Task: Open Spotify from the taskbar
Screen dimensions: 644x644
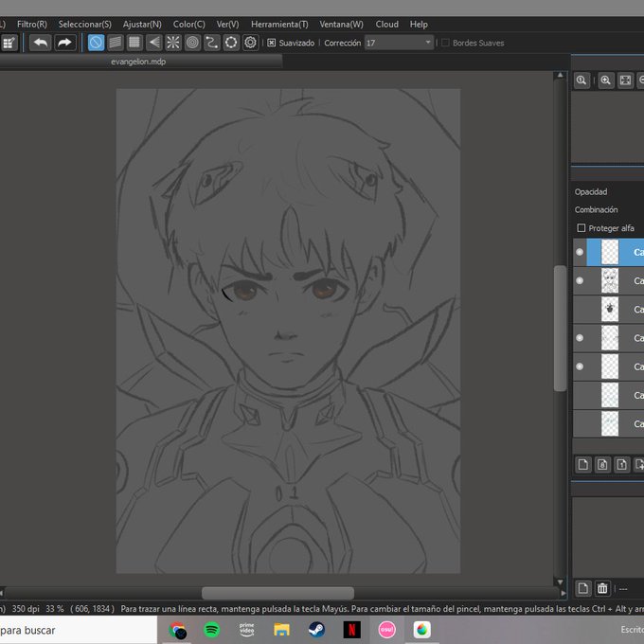Action: pos(212,629)
